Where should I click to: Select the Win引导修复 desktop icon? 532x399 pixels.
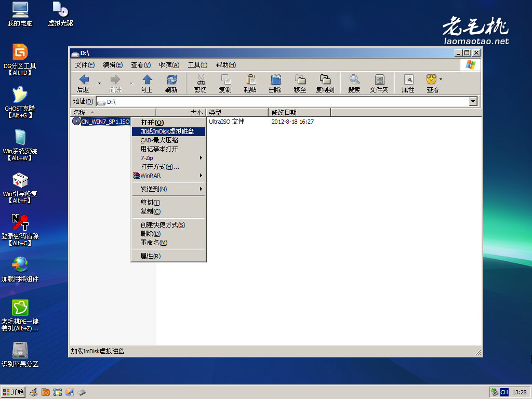(20, 188)
